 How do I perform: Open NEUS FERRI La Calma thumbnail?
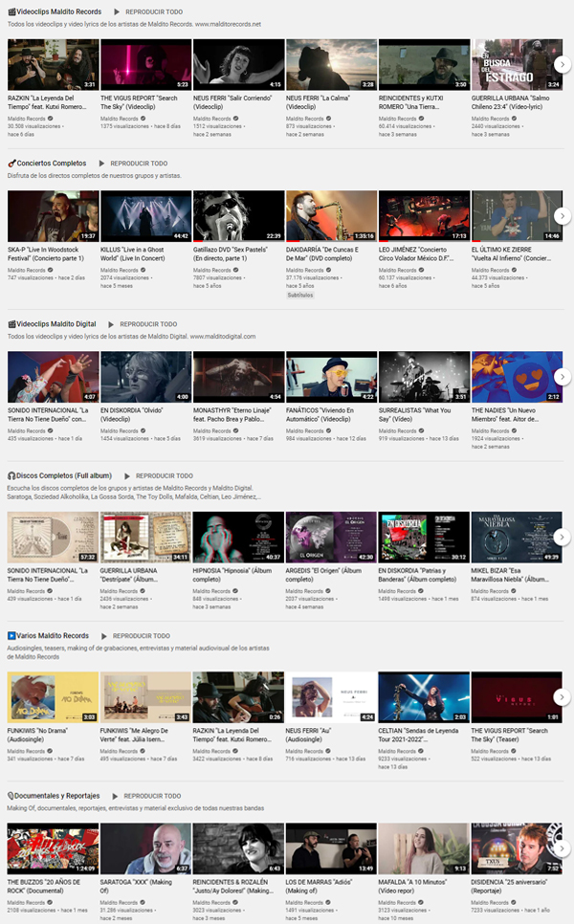click(331, 64)
